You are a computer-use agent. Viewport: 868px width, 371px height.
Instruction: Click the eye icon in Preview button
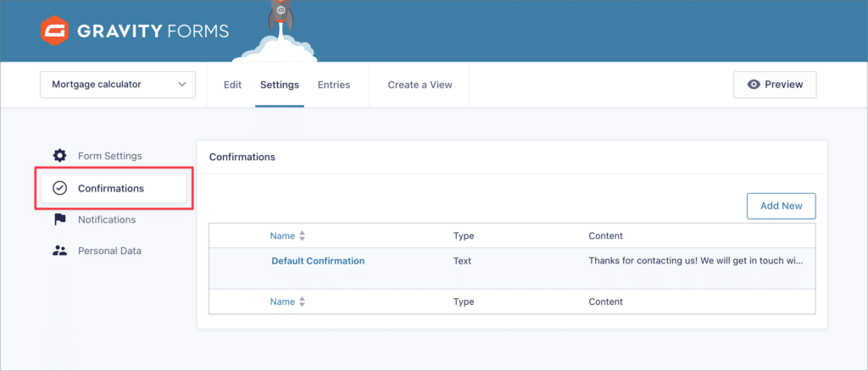tap(754, 85)
